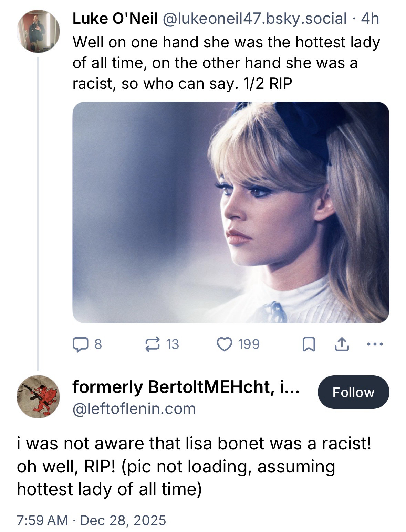The width and height of the screenshot is (406, 532).
Task: Click the post text about hottest lady
Action: [226, 63]
